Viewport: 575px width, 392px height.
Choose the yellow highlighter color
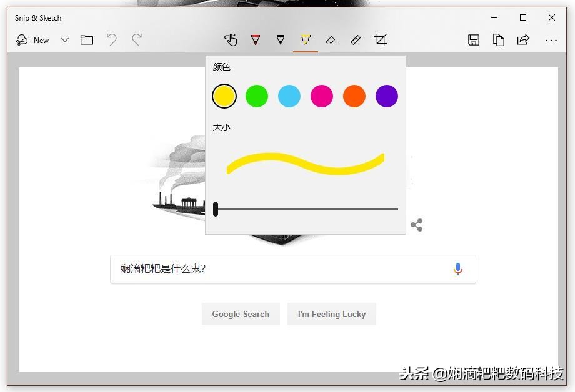click(224, 96)
